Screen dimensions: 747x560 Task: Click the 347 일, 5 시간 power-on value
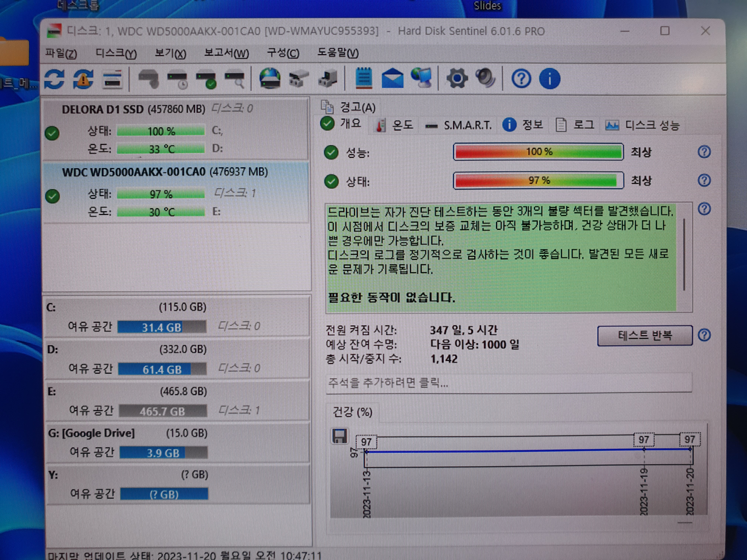[464, 330]
